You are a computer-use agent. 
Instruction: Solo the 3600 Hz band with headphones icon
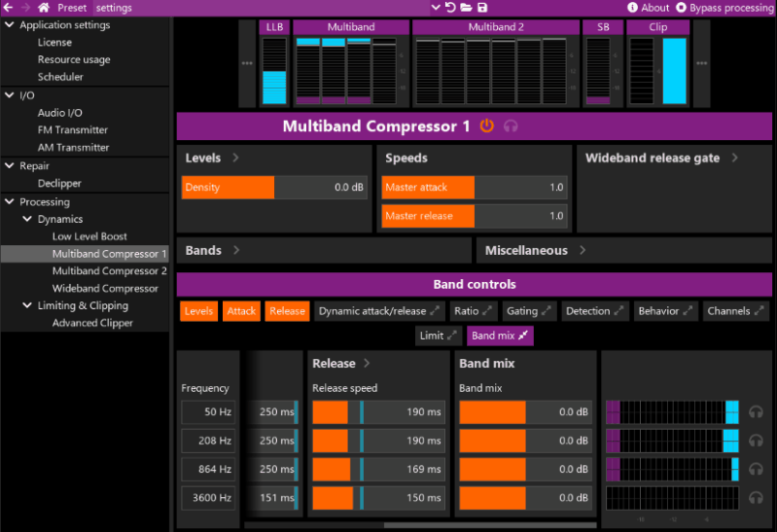pyautogui.click(x=756, y=499)
